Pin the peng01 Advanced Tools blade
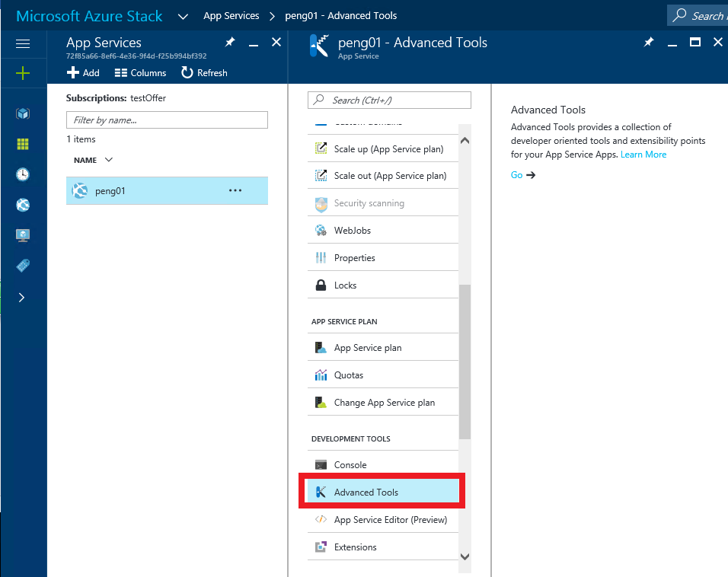The width and height of the screenshot is (728, 577). [649, 43]
